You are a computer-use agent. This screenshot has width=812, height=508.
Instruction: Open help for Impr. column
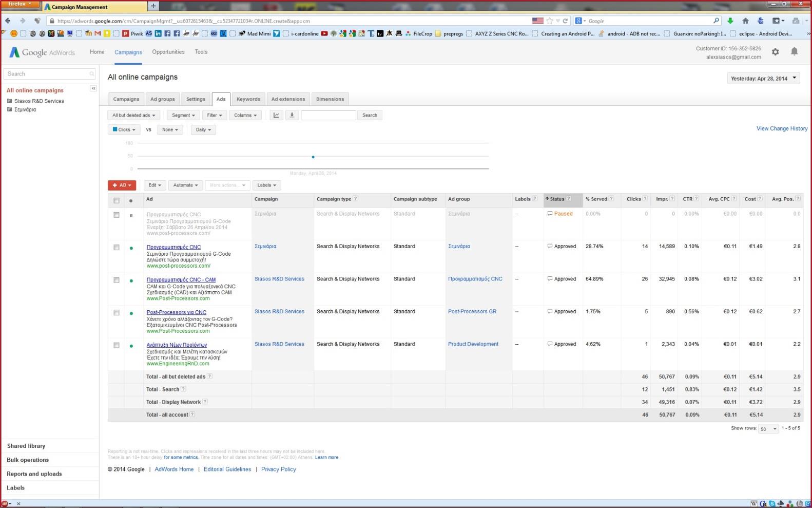click(x=672, y=199)
